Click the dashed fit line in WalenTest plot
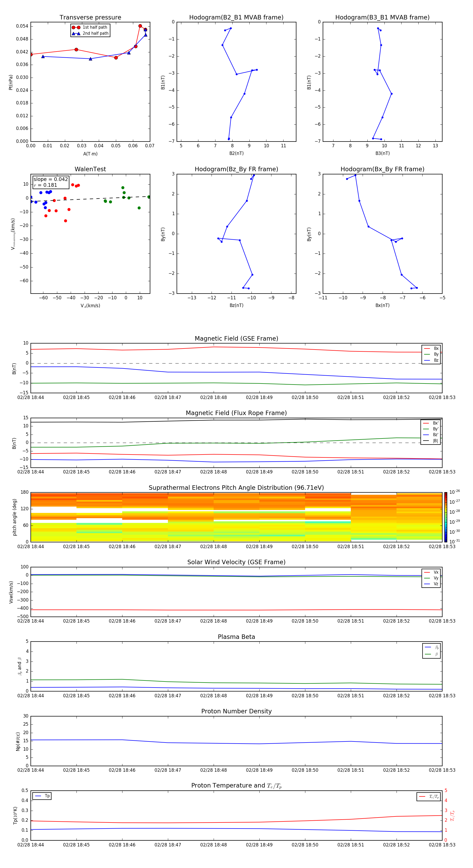Viewport: 473px width, 868px height. coord(90,199)
